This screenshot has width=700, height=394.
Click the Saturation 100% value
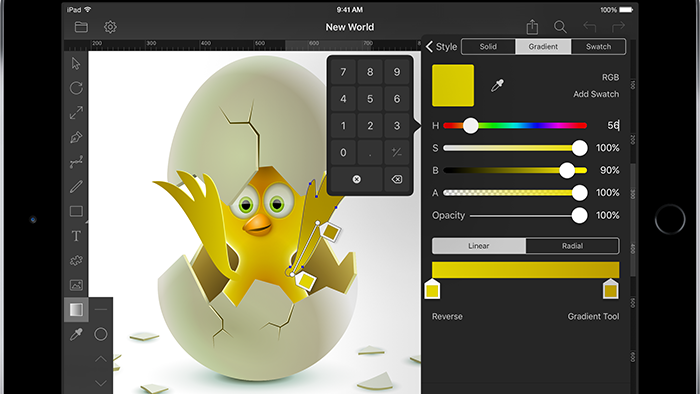pyautogui.click(x=608, y=148)
